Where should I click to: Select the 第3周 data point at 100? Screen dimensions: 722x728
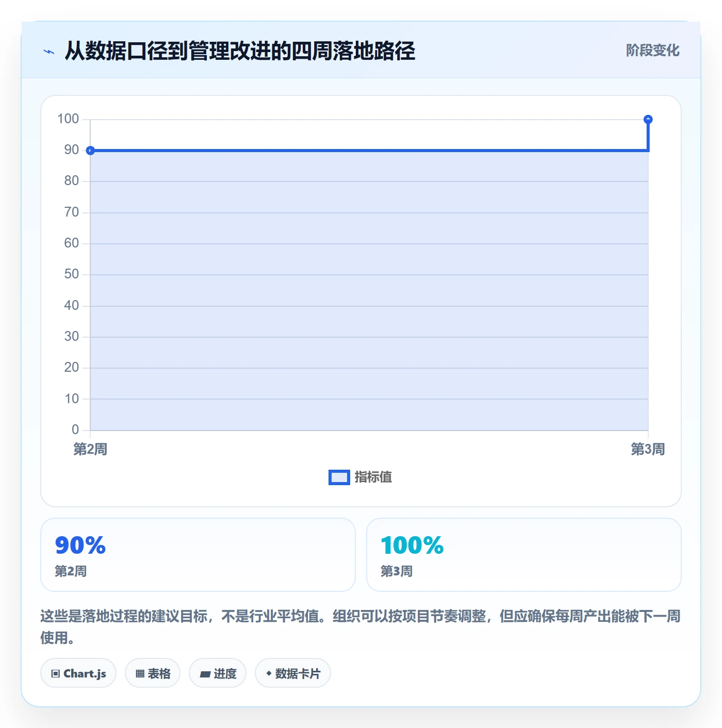[648, 120]
